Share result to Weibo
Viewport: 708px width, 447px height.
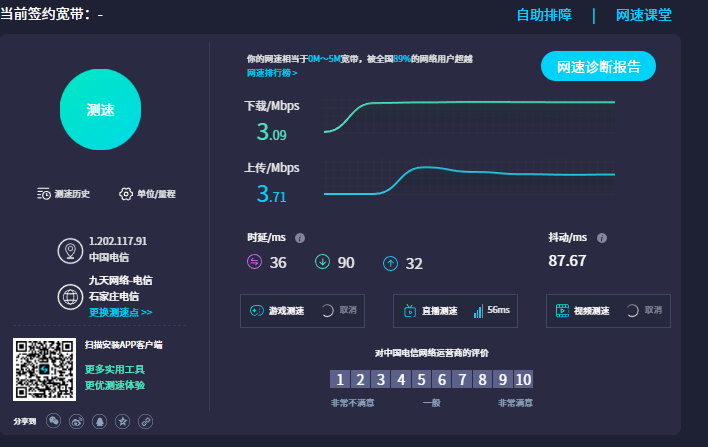(x=77, y=421)
